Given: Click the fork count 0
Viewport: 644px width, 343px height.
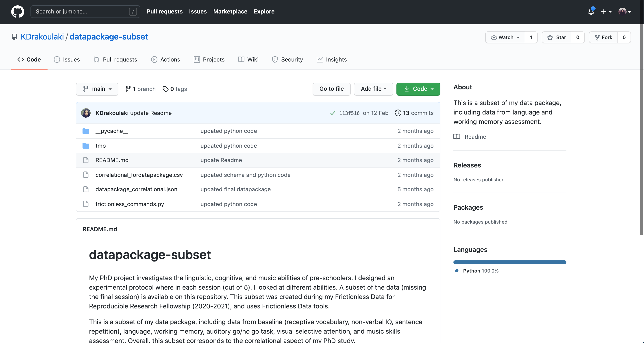Looking at the screenshot, I should pos(624,37).
